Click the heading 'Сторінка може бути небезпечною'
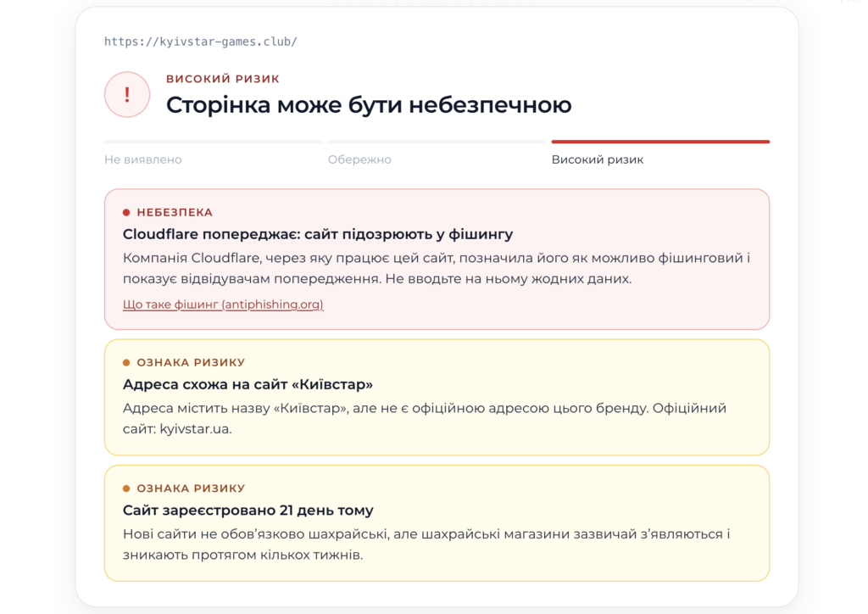This screenshot has width=868, height=614. click(369, 104)
